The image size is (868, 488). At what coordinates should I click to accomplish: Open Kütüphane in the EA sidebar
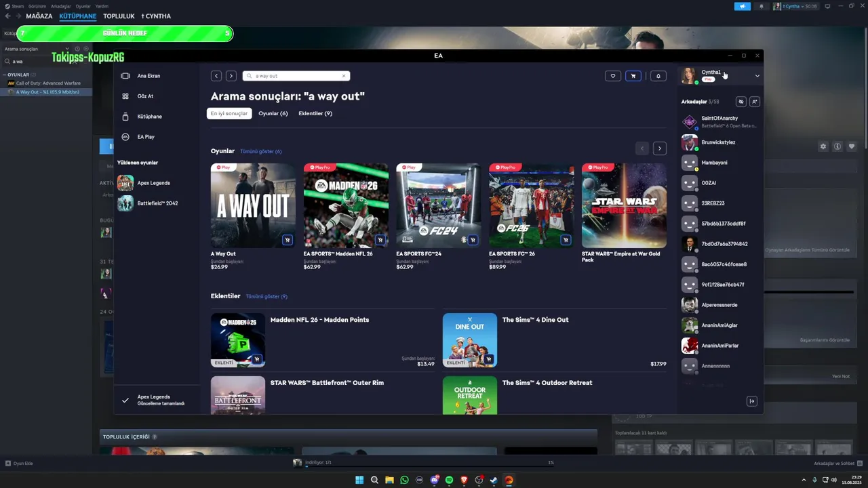tap(149, 117)
